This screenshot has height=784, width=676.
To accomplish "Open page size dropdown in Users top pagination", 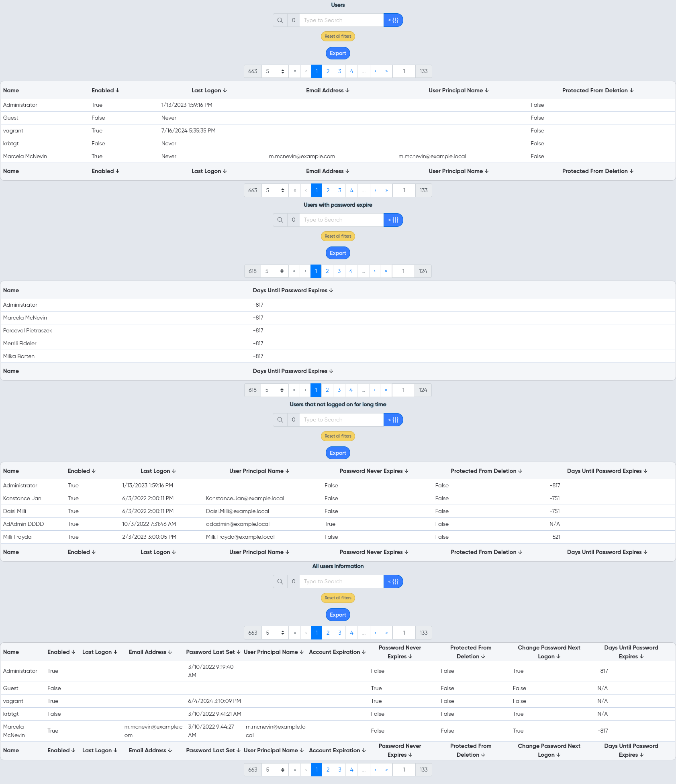I will click(275, 71).
